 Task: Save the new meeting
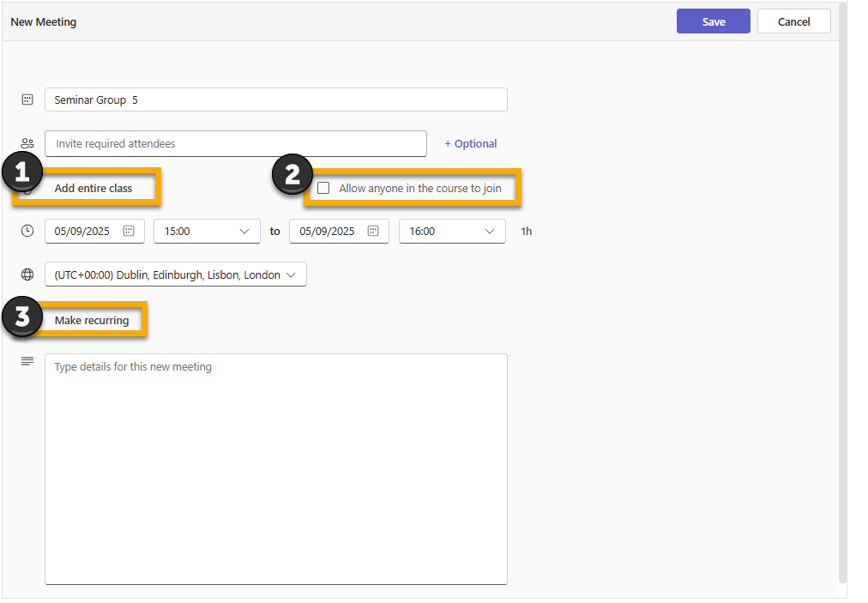[713, 21]
